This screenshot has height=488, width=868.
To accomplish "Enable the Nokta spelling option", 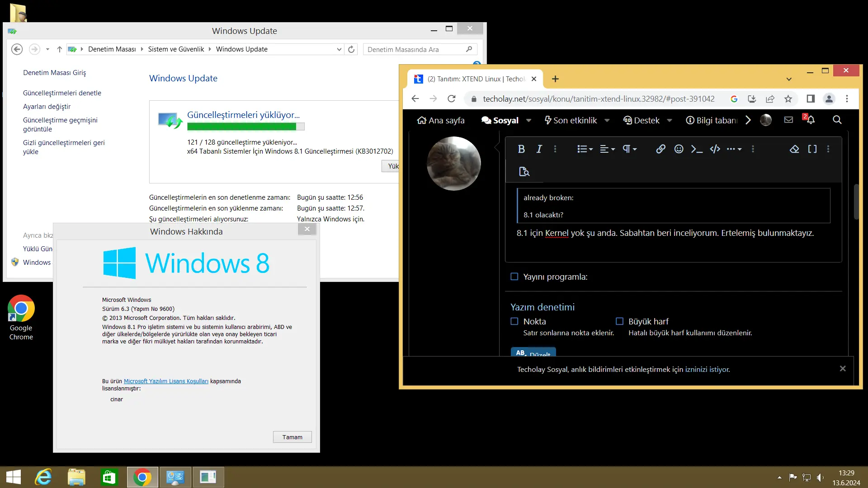I will 514,321.
